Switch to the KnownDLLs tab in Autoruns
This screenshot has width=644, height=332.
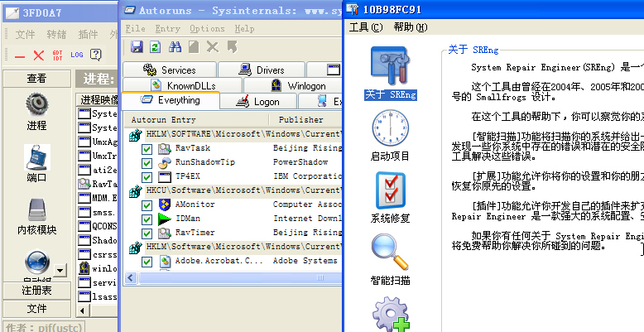(182, 85)
